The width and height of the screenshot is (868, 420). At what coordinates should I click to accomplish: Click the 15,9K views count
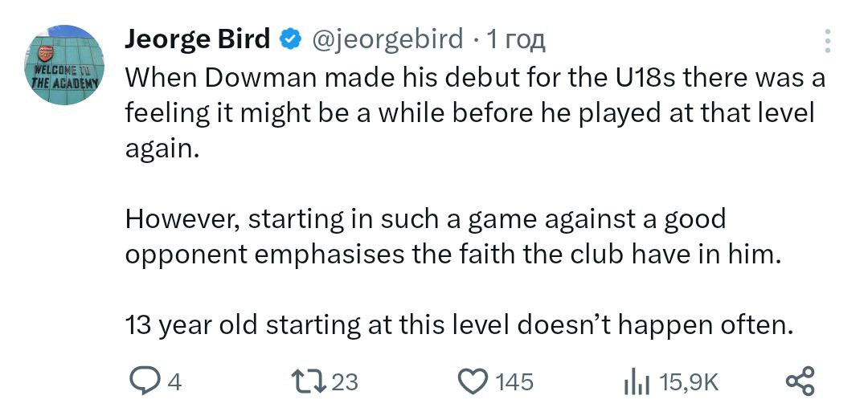(688, 382)
